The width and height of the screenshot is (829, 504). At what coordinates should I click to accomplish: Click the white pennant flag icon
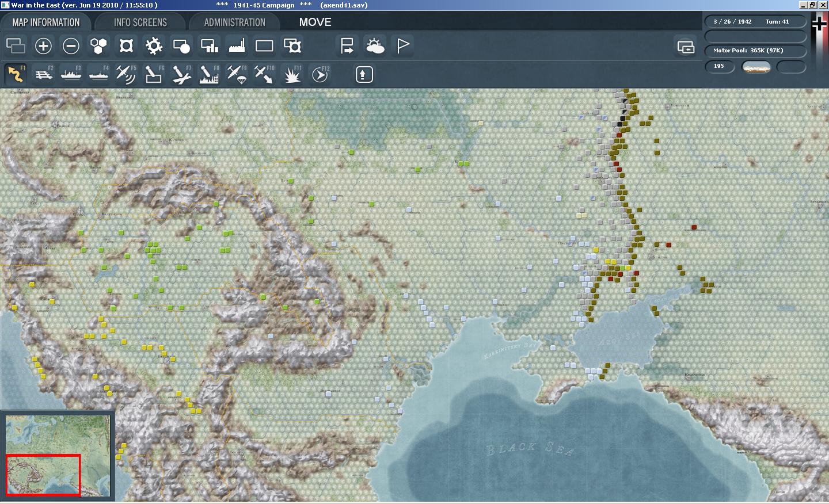pos(403,46)
